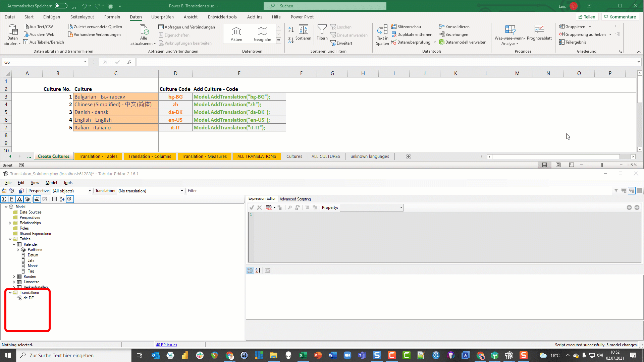Click the cancel expression X icon
Image resolution: width=644 pixels, height=362 pixels.
(259, 207)
